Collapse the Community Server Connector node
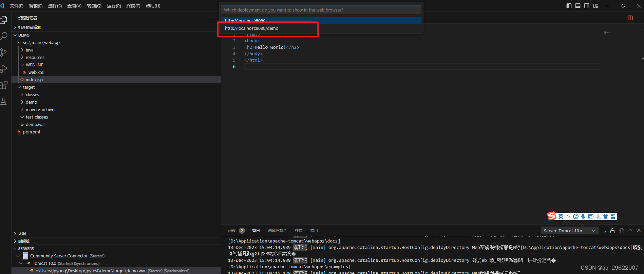 coord(116,256)
